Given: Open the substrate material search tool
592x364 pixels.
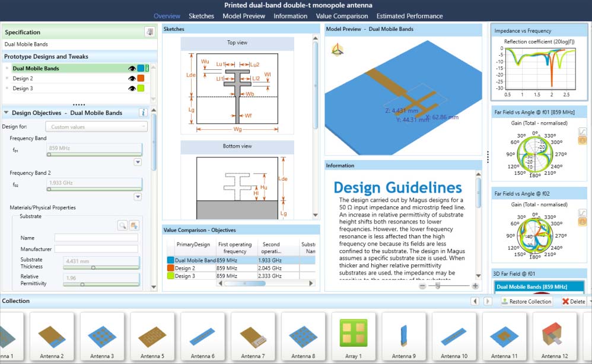Looking at the screenshot, I should (x=123, y=225).
